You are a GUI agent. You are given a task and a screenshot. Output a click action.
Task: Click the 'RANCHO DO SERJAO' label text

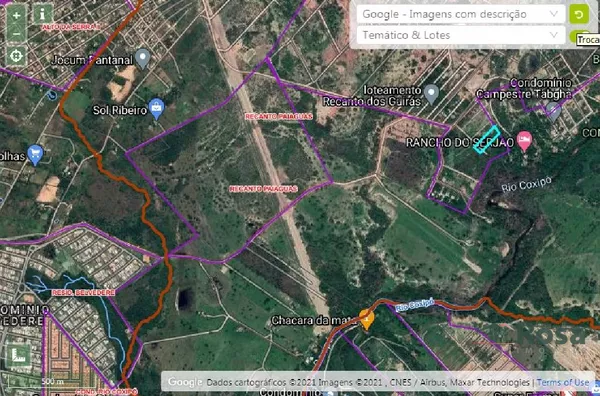tap(460, 143)
